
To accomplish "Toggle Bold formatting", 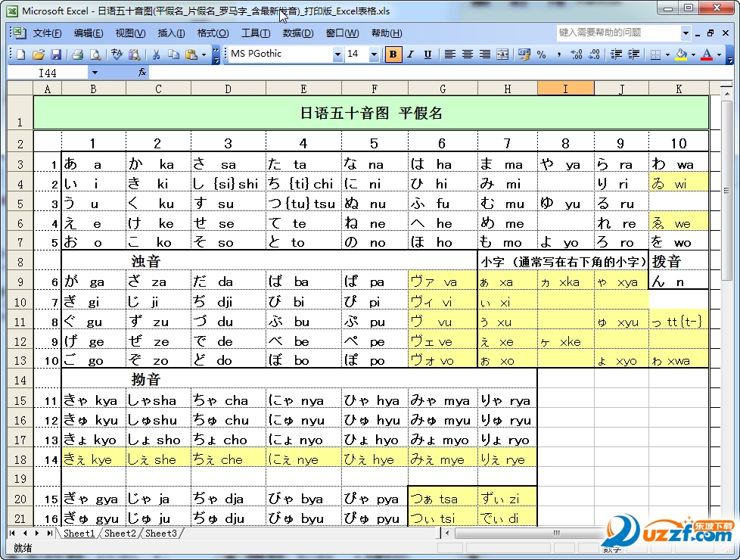I will click(393, 54).
